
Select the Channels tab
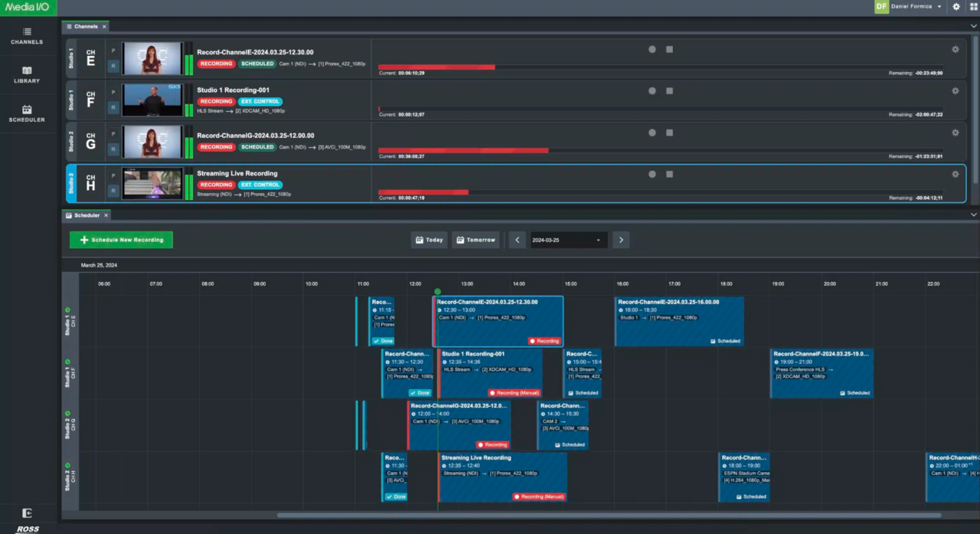pyautogui.click(x=84, y=26)
